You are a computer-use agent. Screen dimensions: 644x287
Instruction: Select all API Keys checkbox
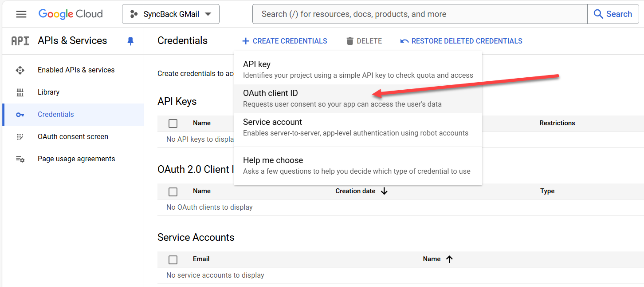[173, 124]
